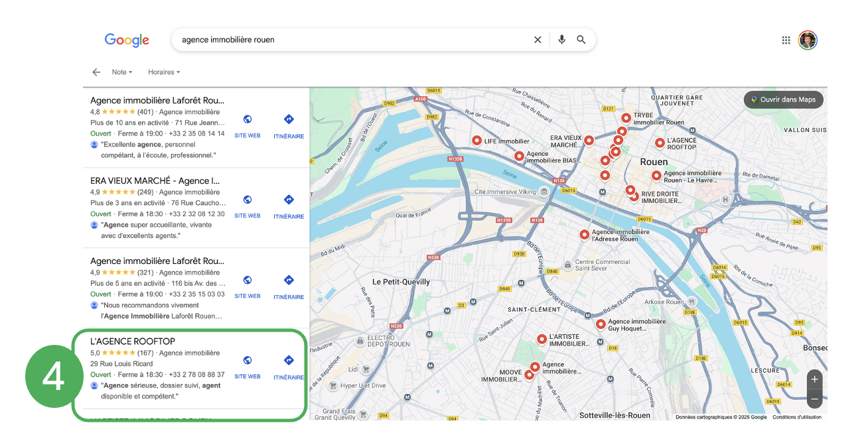
Task: Open the Horaires hours filter dropdown
Action: click(164, 72)
